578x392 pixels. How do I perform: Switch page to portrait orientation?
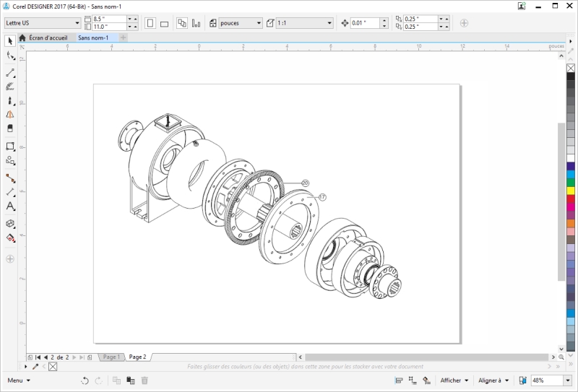pyautogui.click(x=150, y=23)
